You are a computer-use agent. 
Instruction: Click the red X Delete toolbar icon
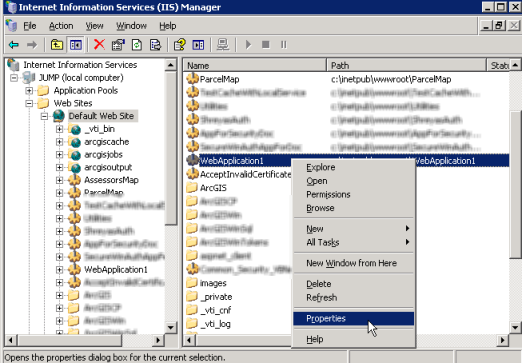point(99,44)
